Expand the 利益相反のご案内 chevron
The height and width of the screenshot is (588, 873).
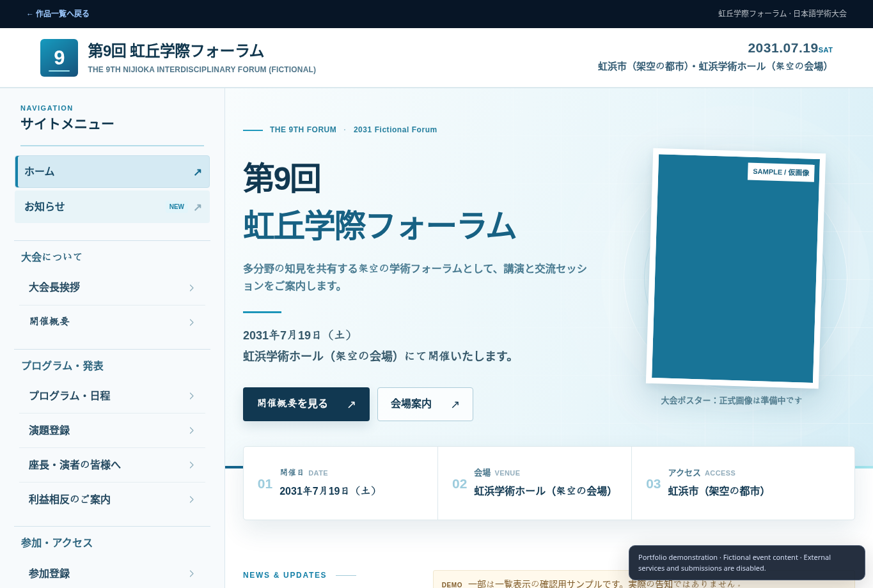[x=191, y=500]
